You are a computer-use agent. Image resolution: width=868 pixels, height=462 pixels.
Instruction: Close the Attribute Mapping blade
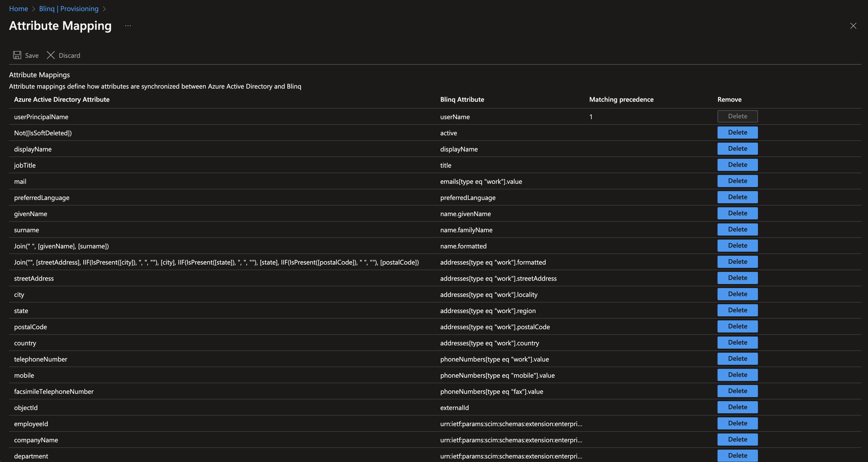coord(853,26)
